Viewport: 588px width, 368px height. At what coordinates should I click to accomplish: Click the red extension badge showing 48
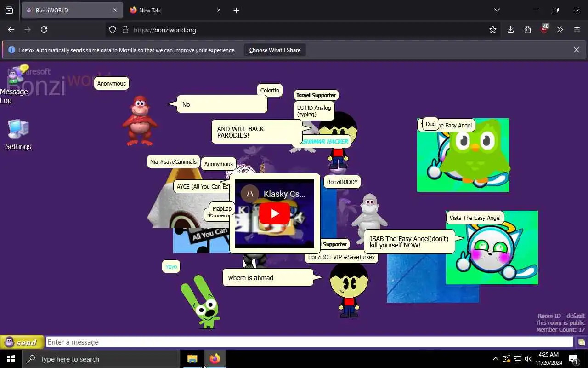point(544,29)
